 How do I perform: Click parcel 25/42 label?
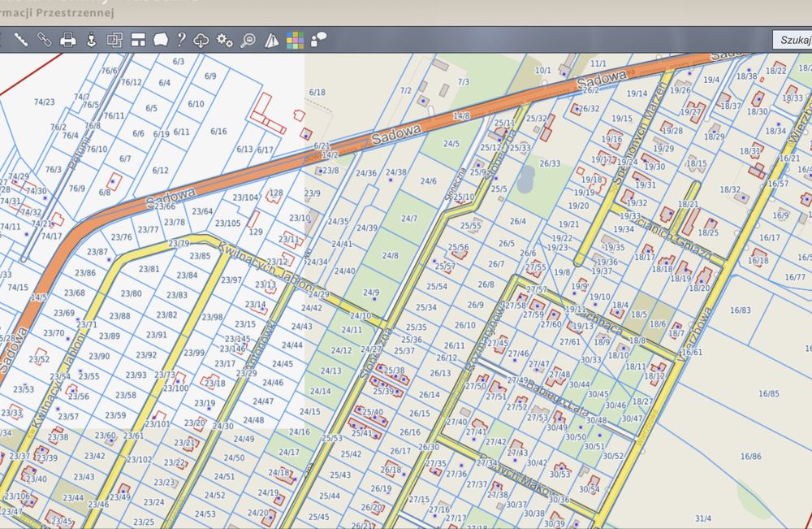(351, 454)
